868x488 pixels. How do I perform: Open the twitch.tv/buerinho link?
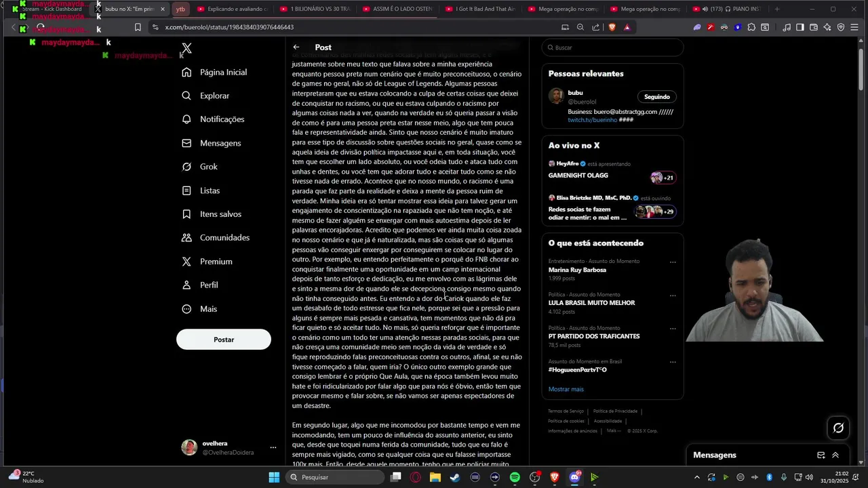tap(593, 120)
